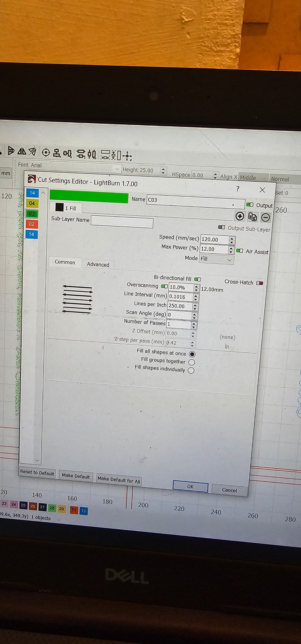
Task: Click the mm units button on the left
Action: coord(6,173)
